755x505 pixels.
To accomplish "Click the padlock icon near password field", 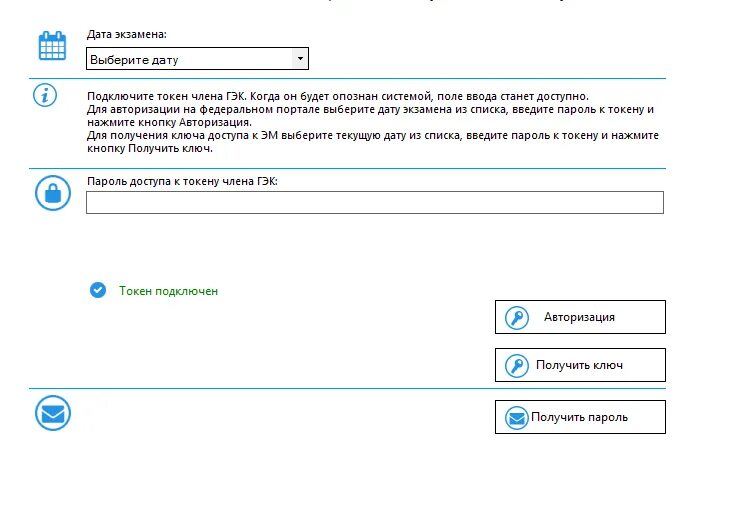I will 53,193.
